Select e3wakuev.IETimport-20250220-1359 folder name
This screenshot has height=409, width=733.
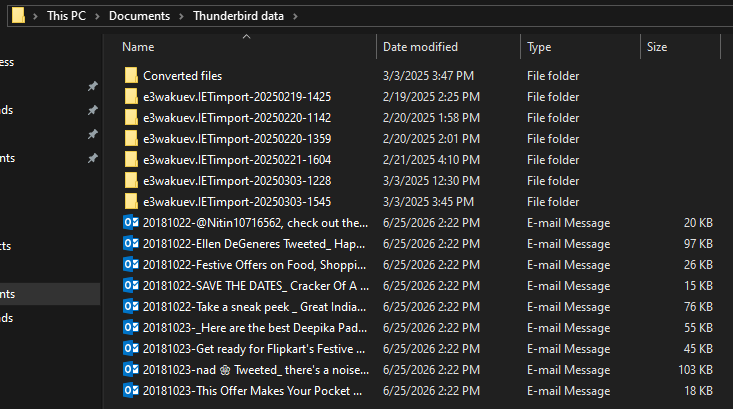point(237,139)
